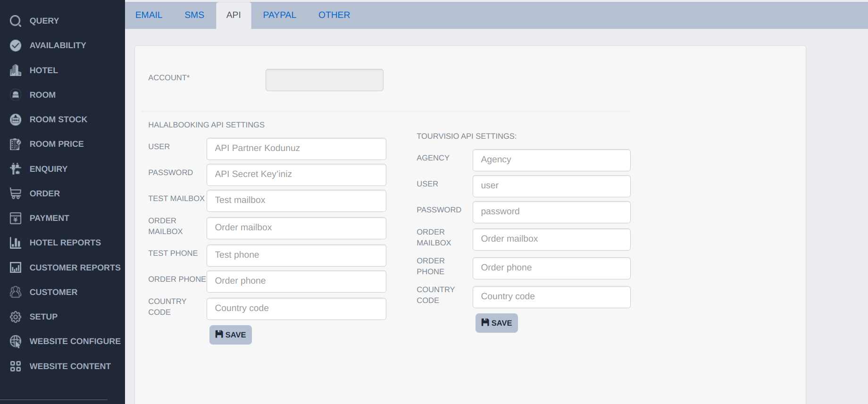Focus the API Partner Kodunuz user field
Screen dimensions: 868x404
(296, 149)
